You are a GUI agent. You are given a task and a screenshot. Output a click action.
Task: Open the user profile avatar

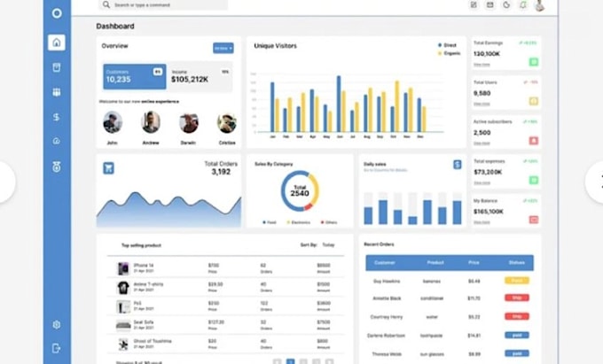click(540, 5)
